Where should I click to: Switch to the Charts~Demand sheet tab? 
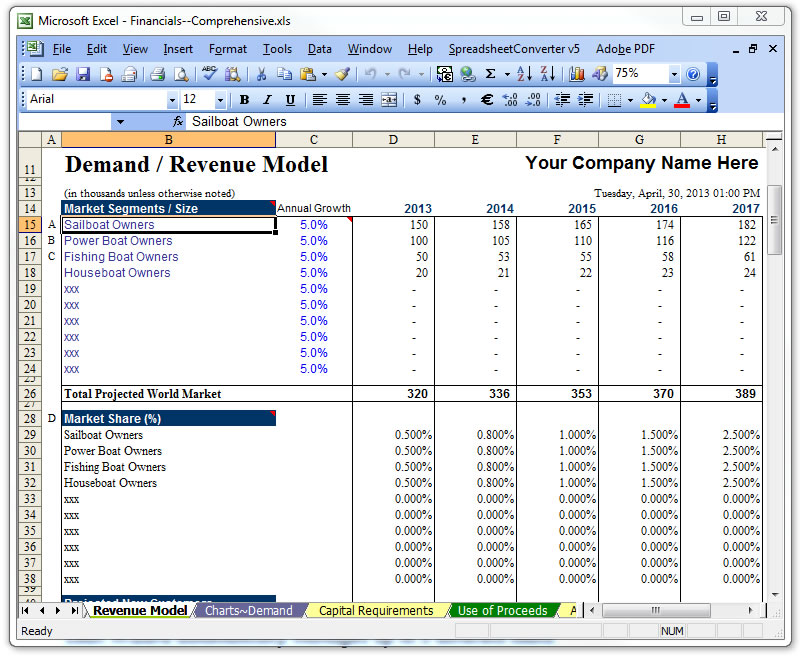pos(249,611)
